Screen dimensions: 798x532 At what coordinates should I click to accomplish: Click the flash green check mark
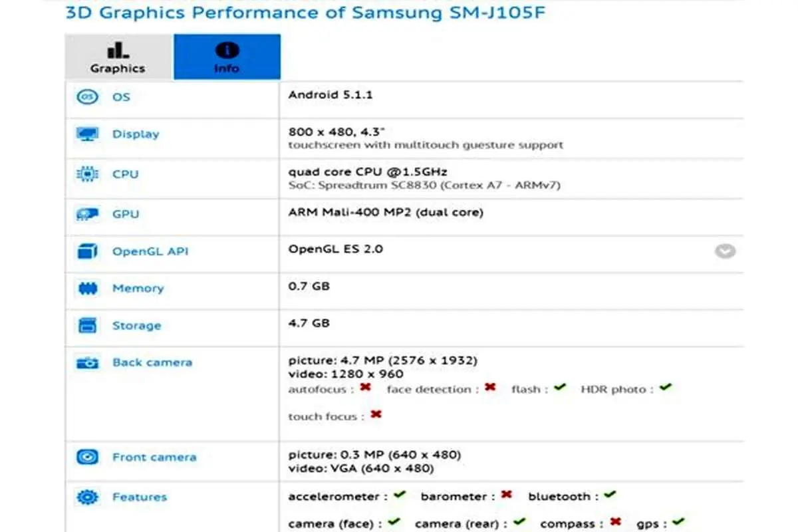point(559,387)
